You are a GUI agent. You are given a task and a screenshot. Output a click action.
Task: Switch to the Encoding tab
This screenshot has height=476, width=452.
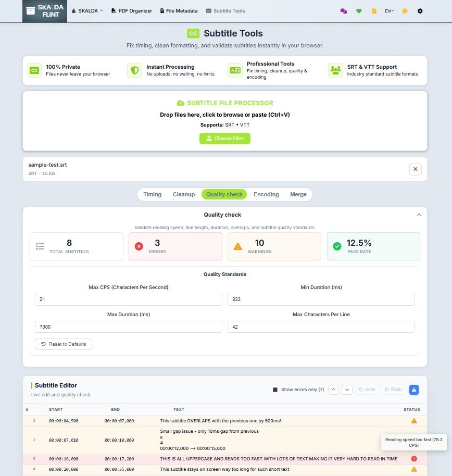tap(266, 194)
